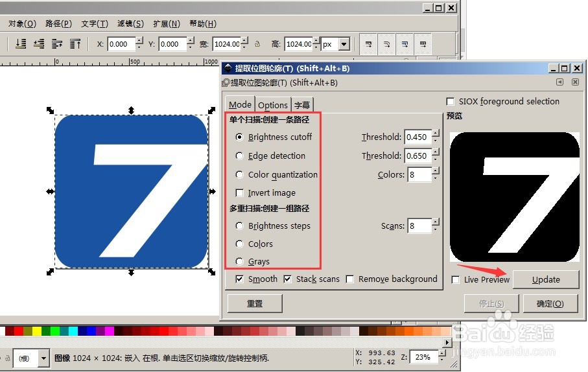Select Colors multi-scan option
This screenshot has height=372, width=588.
coord(239,244)
